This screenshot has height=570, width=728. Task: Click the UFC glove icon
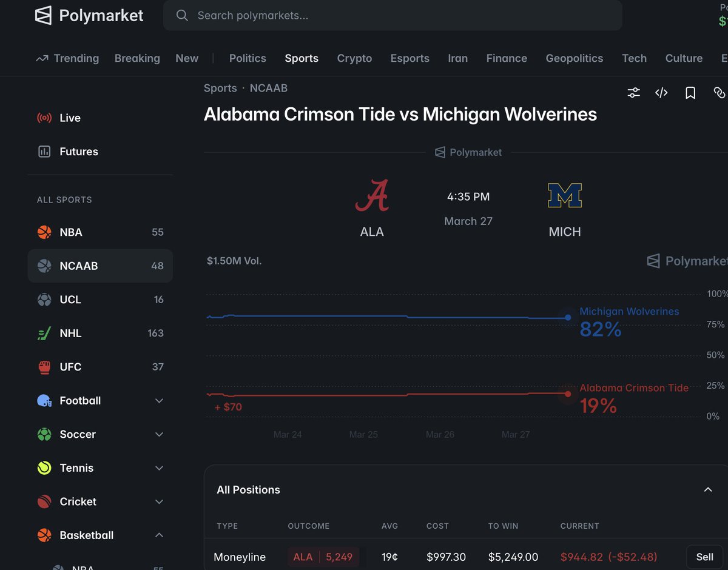tap(44, 367)
